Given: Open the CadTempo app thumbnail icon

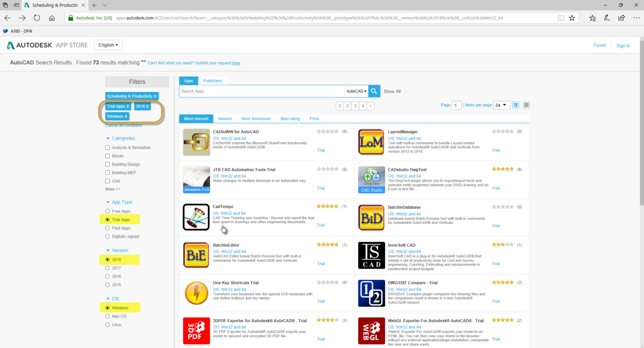Looking at the screenshot, I should [x=196, y=217].
